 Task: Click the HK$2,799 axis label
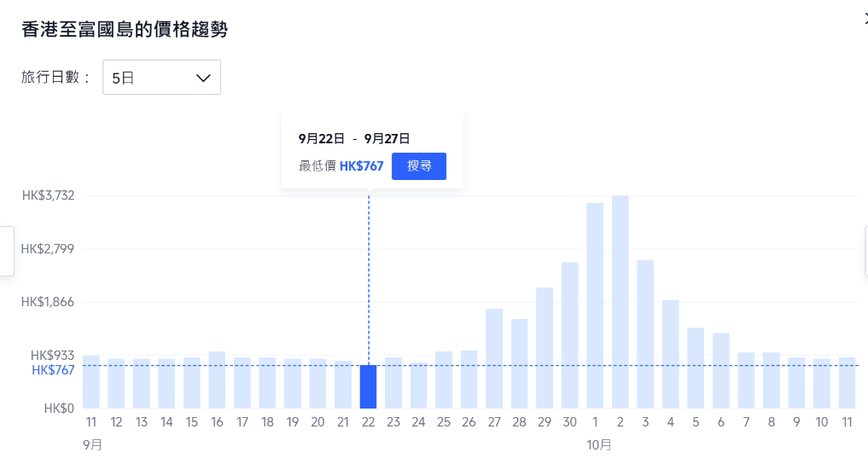click(48, 248)
